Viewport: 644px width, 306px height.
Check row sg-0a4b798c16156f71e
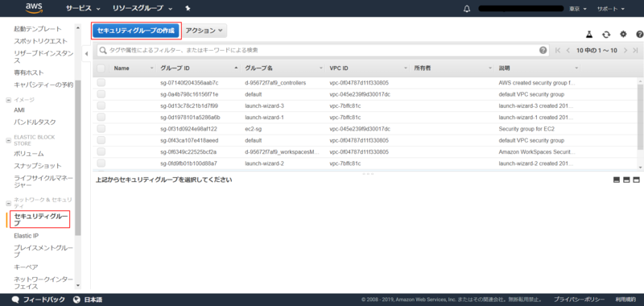point(101,94)
